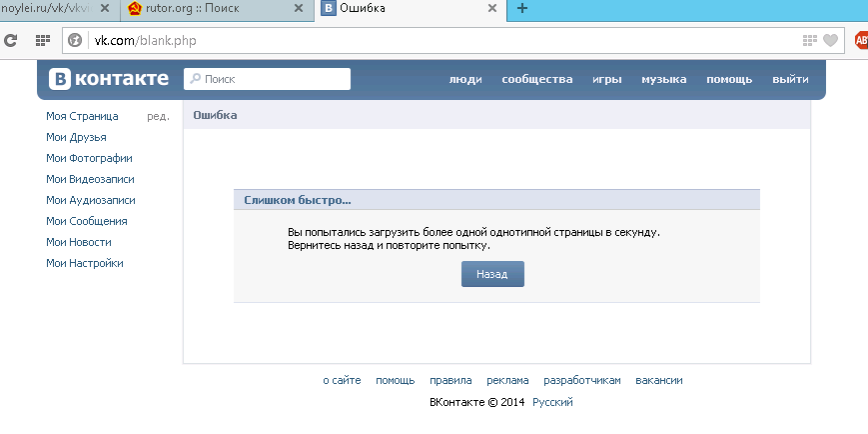
Task: Open музыка in the header menu
Action: coord(663,79)
